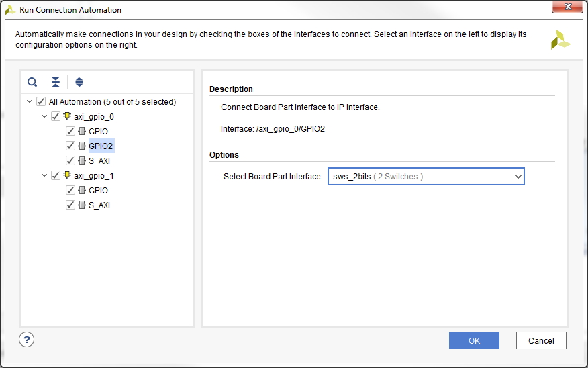Toggle the S_AXI checkbox under axi_gpio_0
Screen dimensions: 588x368
pyautogui.click(x=70, y=160)
